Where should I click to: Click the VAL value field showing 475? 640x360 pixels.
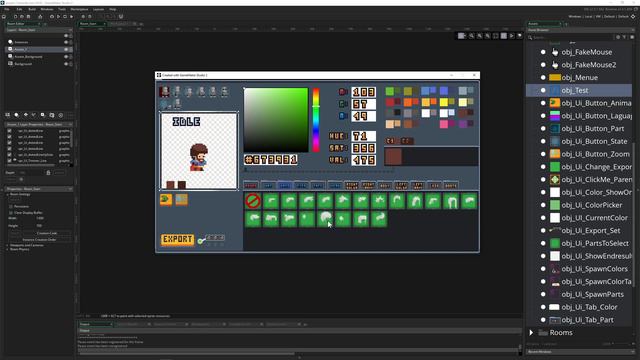point(363,160)
